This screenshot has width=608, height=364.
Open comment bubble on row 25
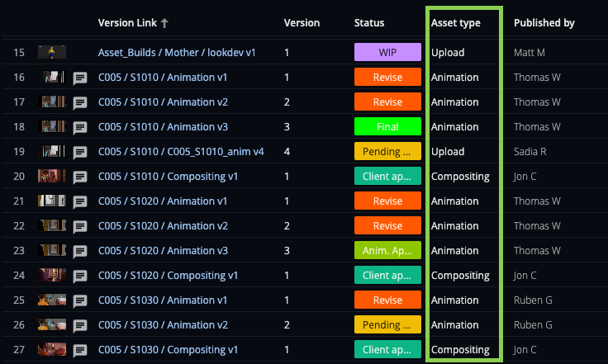[80, 301]
